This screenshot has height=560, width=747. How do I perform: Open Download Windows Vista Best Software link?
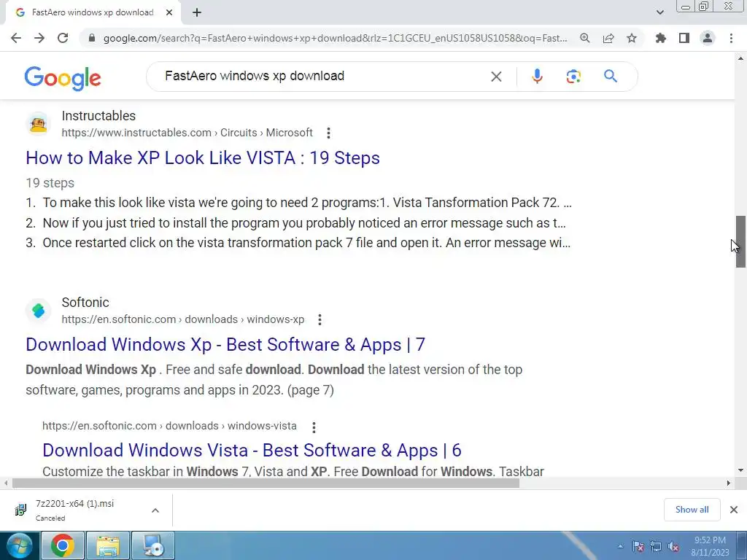tap(252, 451)
